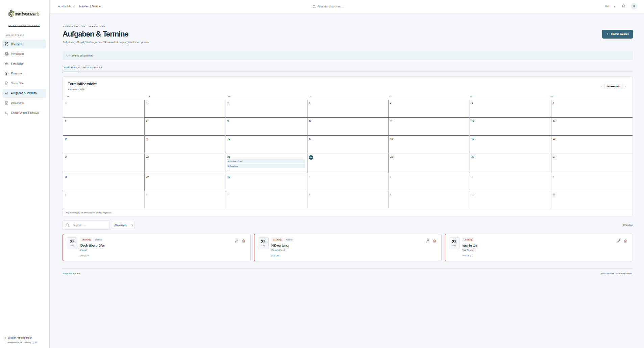Open Finanzen in the sidebar
Image resolution: width=644 pixels, height=348 pixels.
point(24,73)
